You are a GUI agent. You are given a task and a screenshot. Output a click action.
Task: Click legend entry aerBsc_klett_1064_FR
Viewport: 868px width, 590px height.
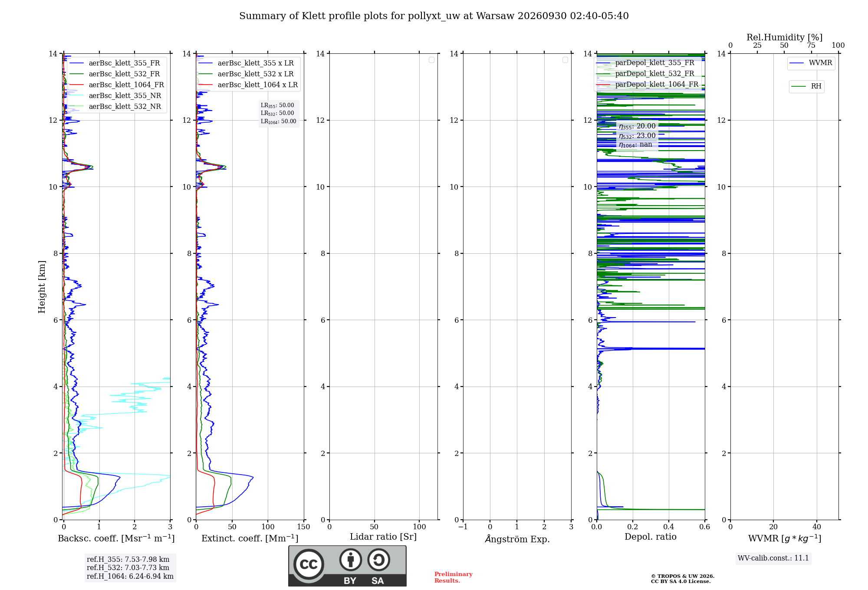117,85
